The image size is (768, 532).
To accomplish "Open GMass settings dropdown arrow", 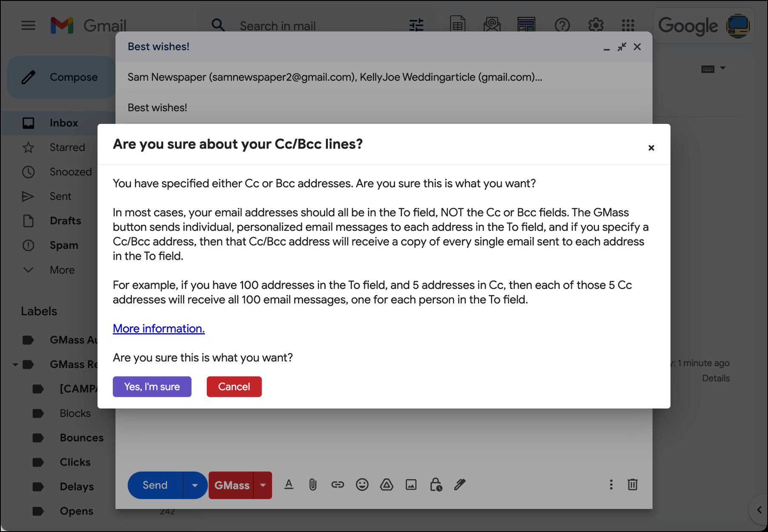I will click(263, 485).
